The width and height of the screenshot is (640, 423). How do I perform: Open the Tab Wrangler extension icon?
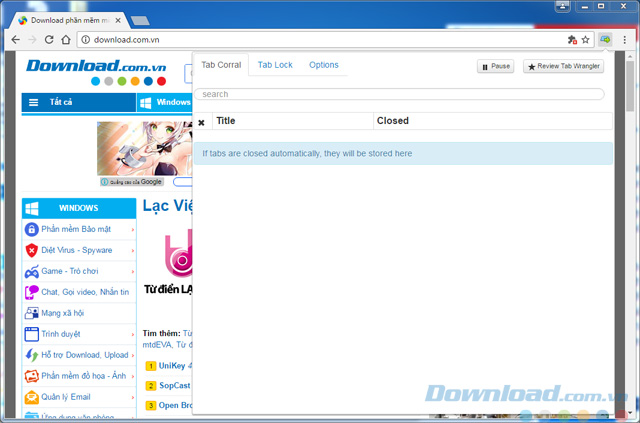click(605, 40)
